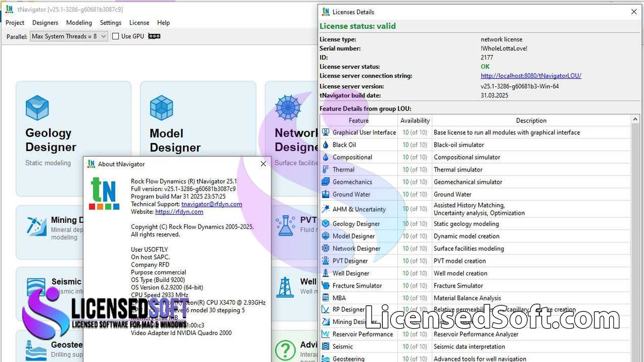Open the Network Designer web icon
Viewport: 644px width, 362px height.
(x=288, y=108)
